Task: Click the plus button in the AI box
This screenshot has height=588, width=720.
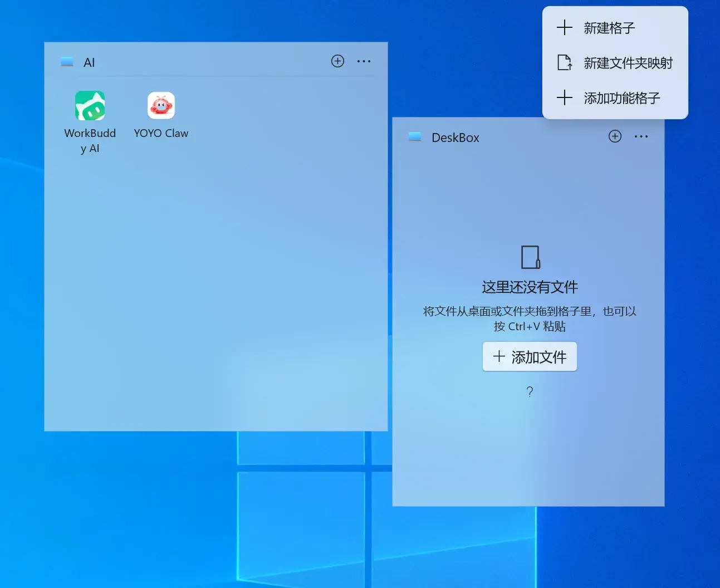Action: point(337,61)
